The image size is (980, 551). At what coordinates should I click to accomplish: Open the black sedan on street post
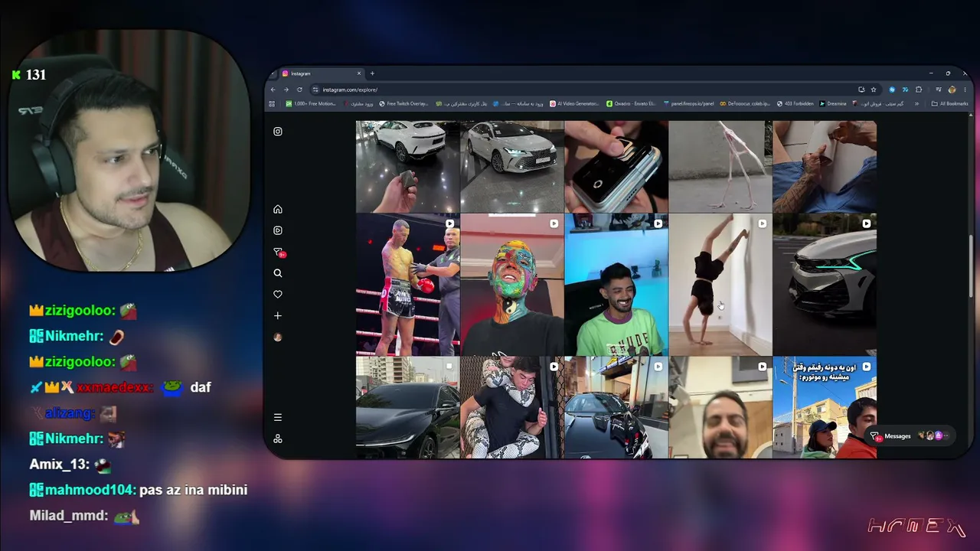tap(407, 408)
